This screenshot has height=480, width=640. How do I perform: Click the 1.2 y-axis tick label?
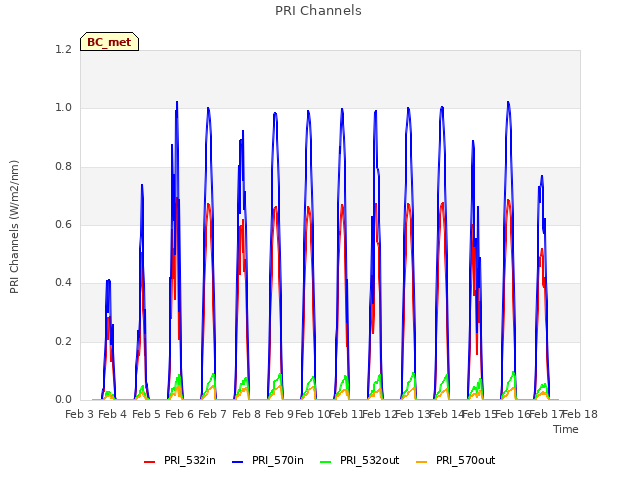click(64, 49)
